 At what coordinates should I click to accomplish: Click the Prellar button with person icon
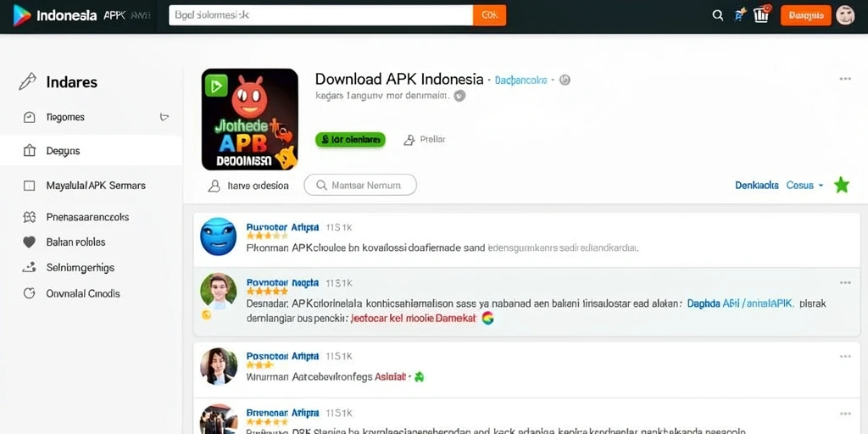pos(425,140)
